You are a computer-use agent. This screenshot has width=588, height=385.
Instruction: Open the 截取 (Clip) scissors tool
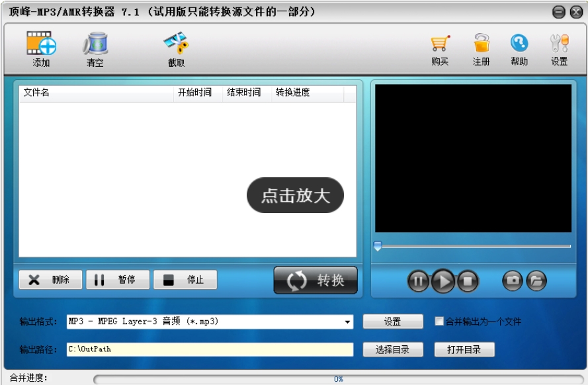[176, 43]
